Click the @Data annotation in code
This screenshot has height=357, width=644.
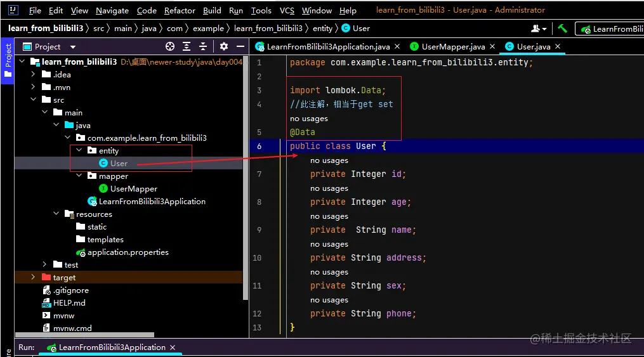(303, 132)
